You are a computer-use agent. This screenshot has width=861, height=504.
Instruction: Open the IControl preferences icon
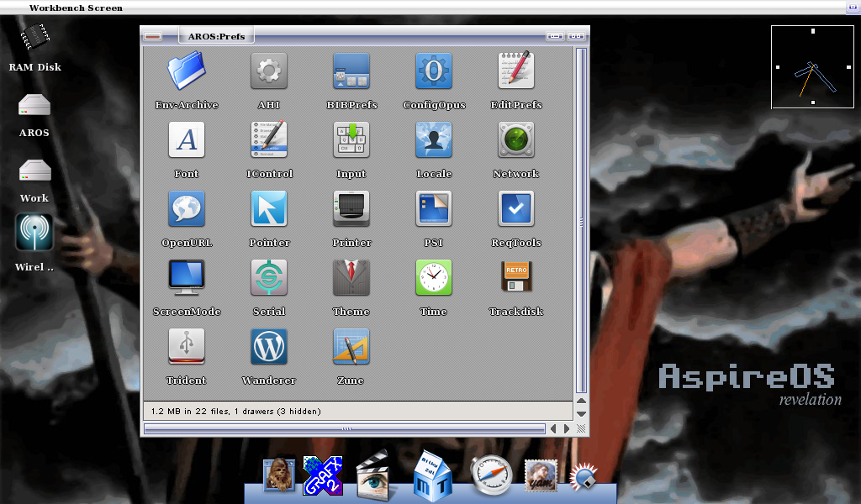(x=268, y=140)
